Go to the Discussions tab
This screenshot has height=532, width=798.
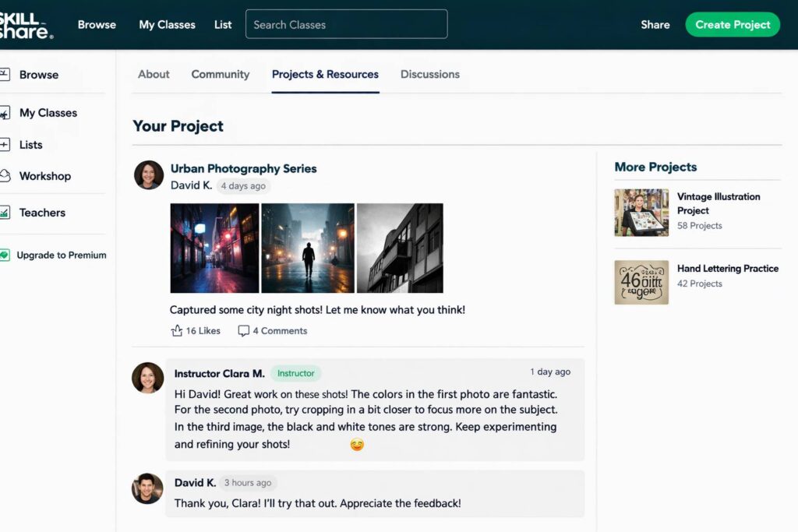pyautogui.click(x=430, y=75)
